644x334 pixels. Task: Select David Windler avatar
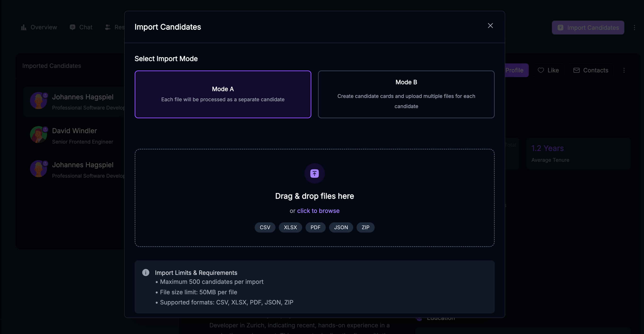click(38, 135)
